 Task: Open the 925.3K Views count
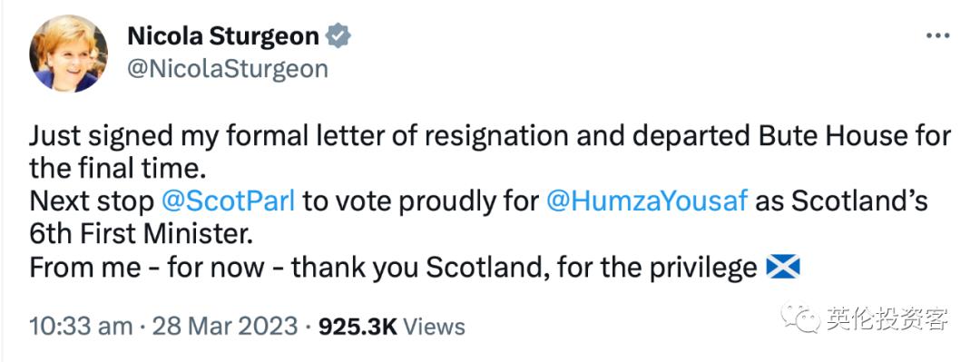point(392,327)
